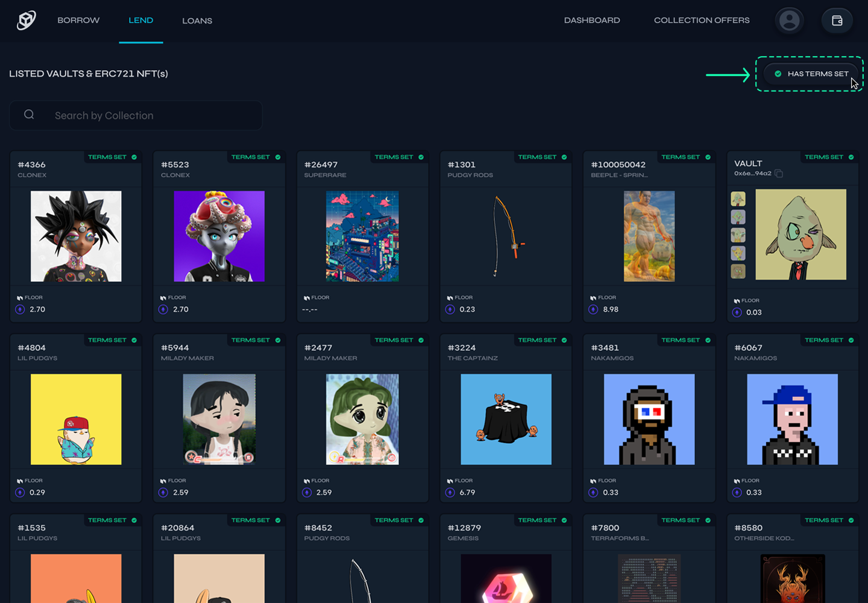Open CloneX #4366 artwork

coord(76,236)
